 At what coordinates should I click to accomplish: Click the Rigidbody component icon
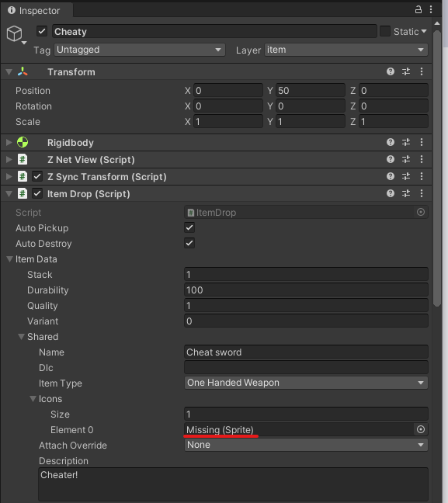23,142
